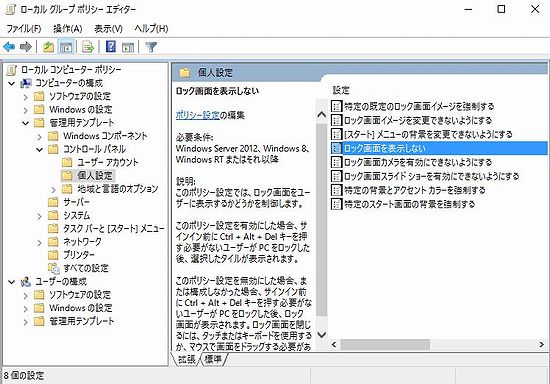Click policy icon for ロック画面スライド ショーを有効にできないようにする
550x384 pixels.
[x=336, y=176]
